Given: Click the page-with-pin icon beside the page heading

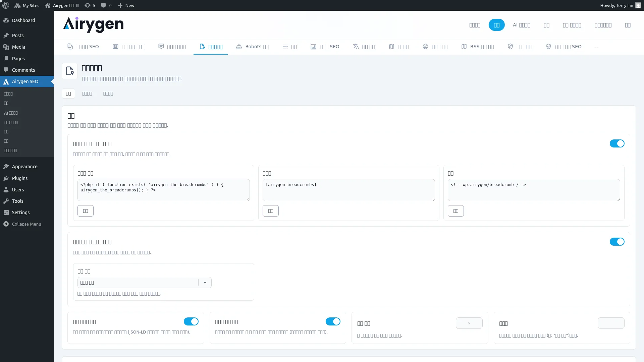Looking at the screenshot, I should click(70, 71).
